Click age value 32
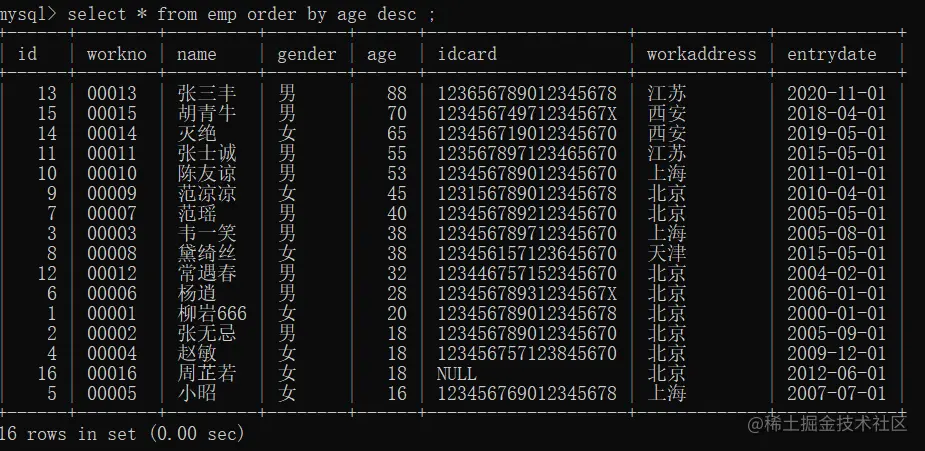The height and width of the screenshot is (451, 925). (x=397, y=274)
